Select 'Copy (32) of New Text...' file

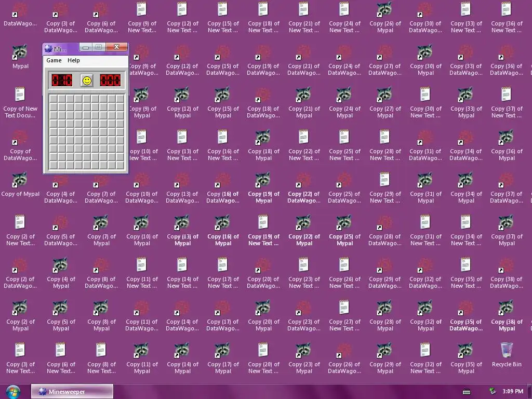pyautogui.click(x=426, y=358)
